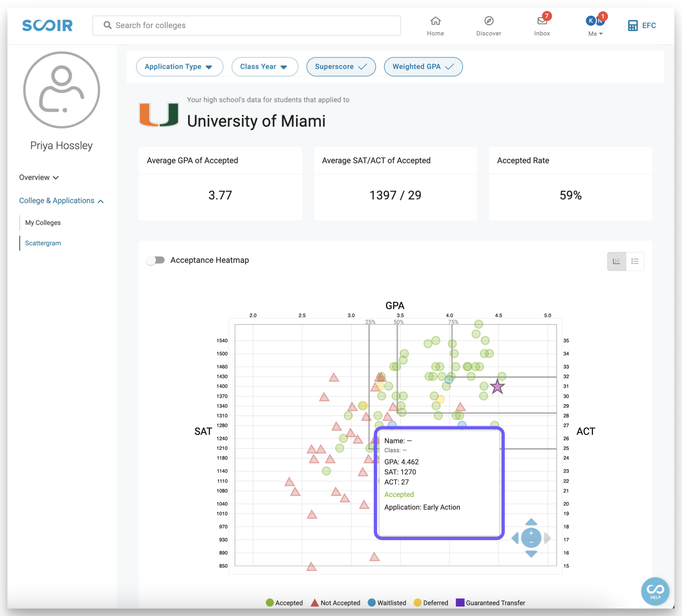This screenshot has height=616, width=682.
Task: Open the Home navigation icon
Action: click(x=435, y=21)
